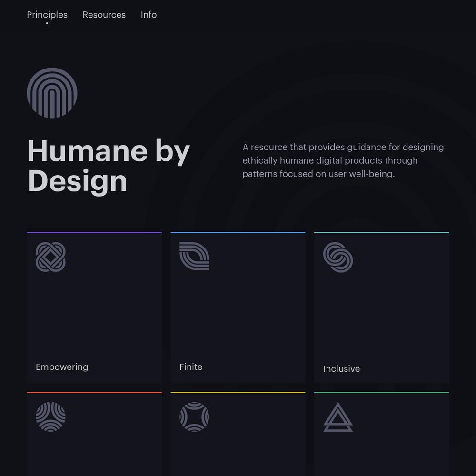Click the triangle icon under green line
The width and height of the screenshot is (476, 476).
[338, 417]
